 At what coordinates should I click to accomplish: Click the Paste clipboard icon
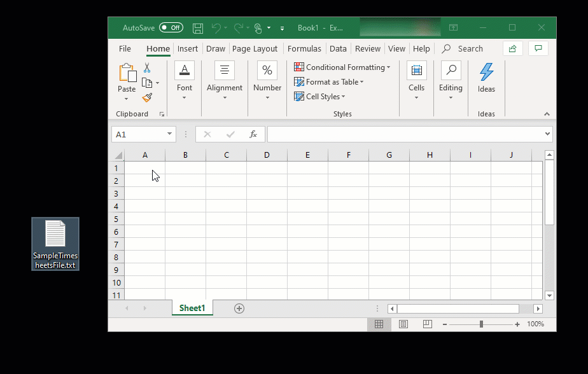coord(127,73)
